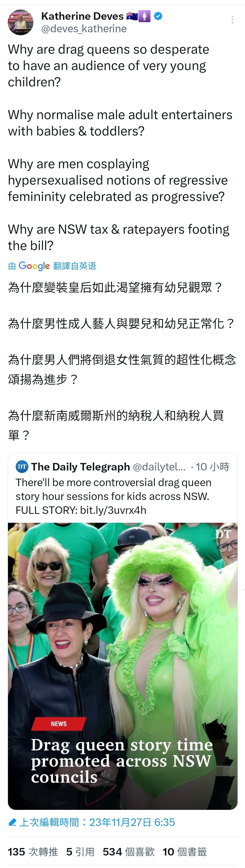The image size is (245, 868).
Task: Click the Australian flag emoji in name
Action: [132, 16]
